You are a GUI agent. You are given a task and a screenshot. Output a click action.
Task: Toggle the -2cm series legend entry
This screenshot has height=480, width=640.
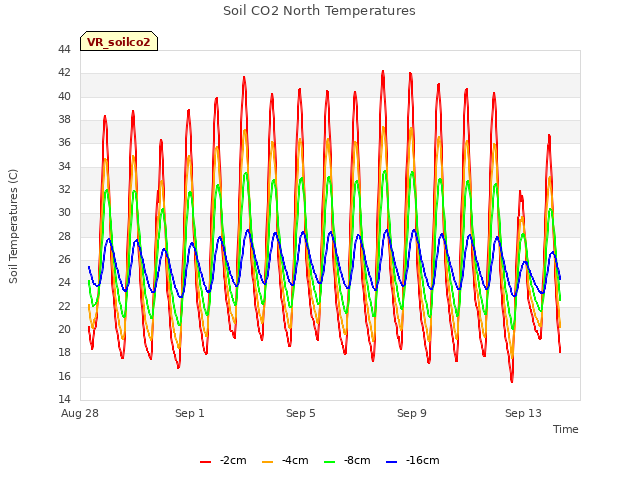(x=223, y=460)
